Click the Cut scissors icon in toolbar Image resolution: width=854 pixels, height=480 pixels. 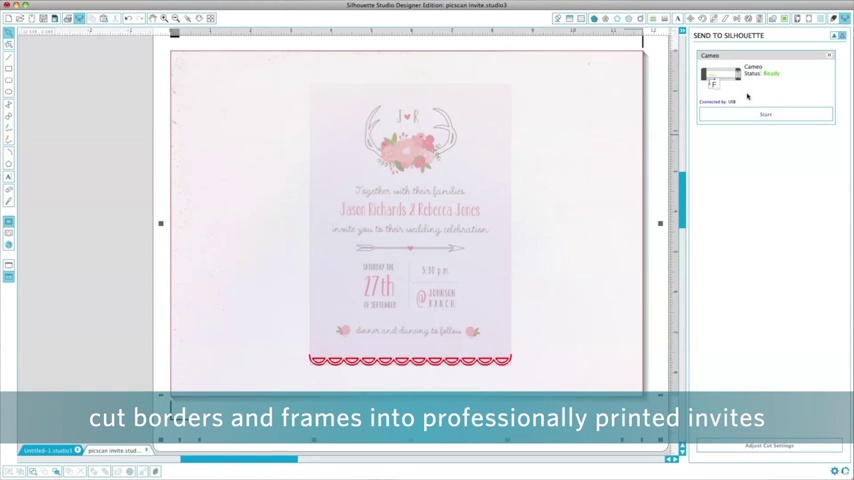115,19
